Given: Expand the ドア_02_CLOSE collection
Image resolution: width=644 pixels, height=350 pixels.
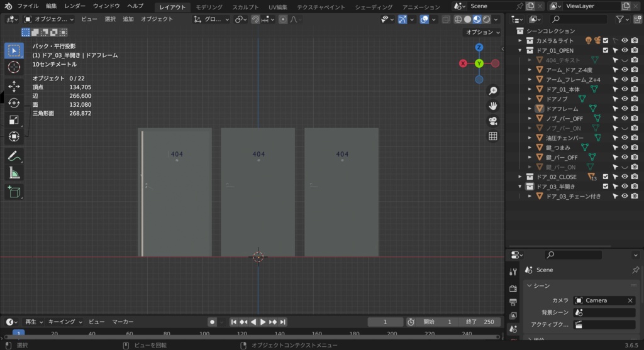Looking at the screenshot, I should point(521,177).
